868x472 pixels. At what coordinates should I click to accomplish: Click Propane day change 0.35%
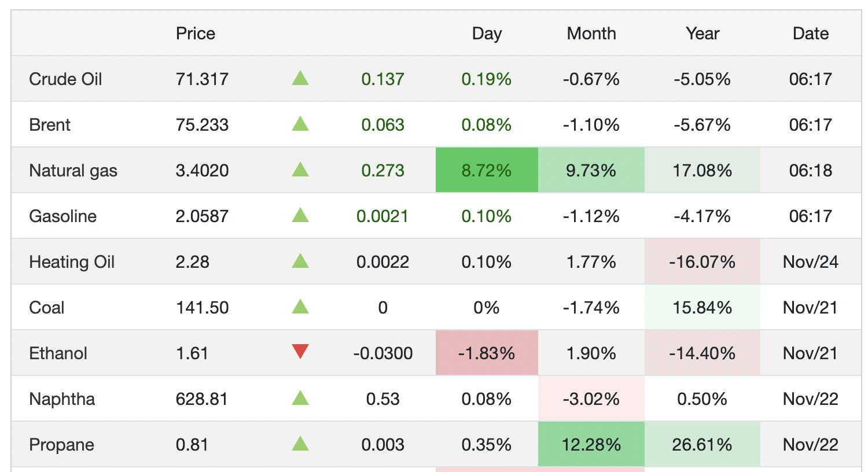[487, 445]
